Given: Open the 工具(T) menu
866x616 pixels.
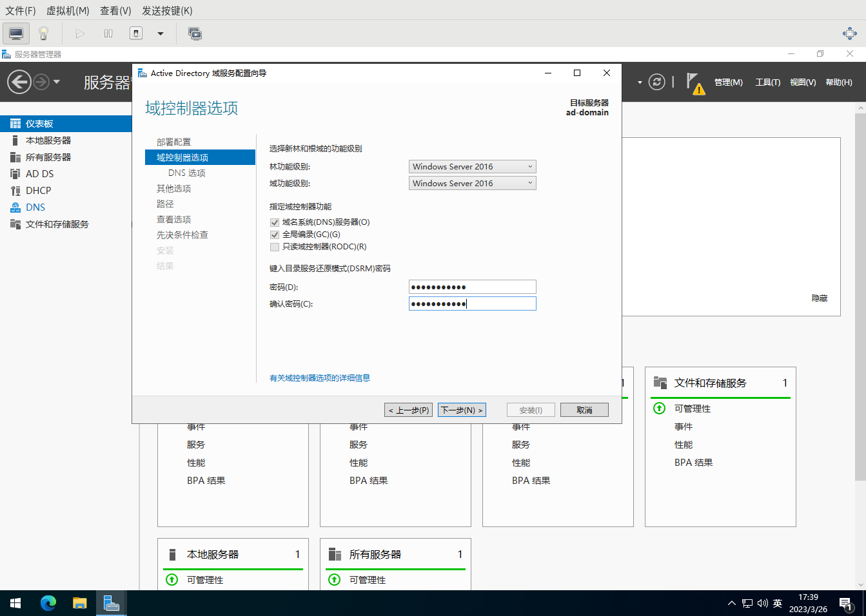Looking at the screenshot, I should coord(767,82).
